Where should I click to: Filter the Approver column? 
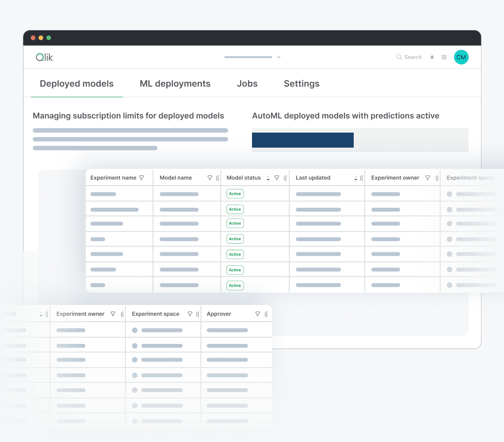pos(257,314)
